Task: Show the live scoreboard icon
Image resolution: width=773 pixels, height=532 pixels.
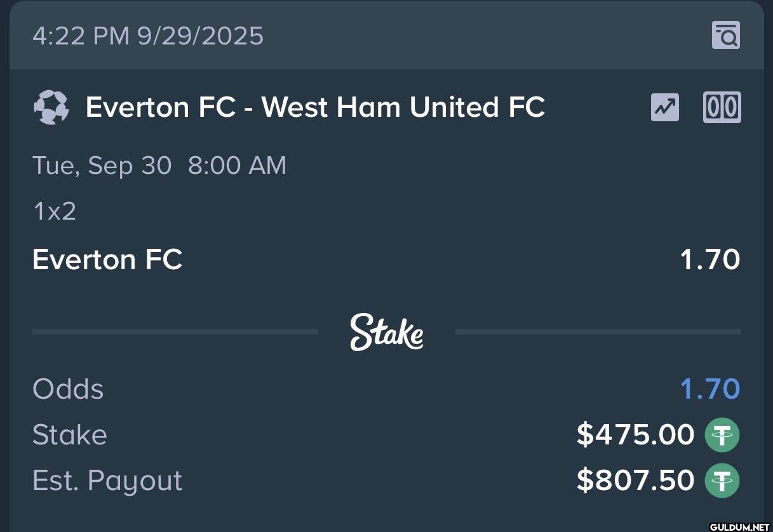Action: click(722, 107)
